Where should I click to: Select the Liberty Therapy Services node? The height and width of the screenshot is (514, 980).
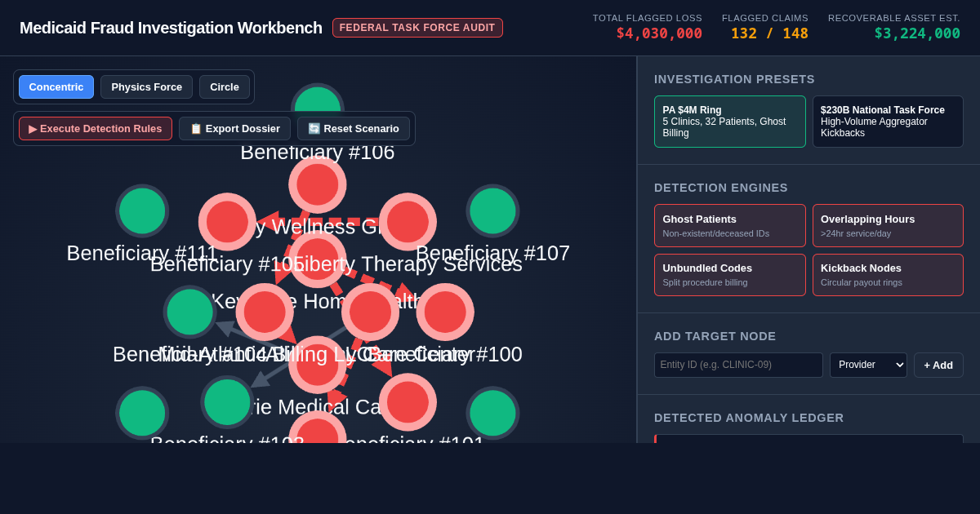(408, 222)
